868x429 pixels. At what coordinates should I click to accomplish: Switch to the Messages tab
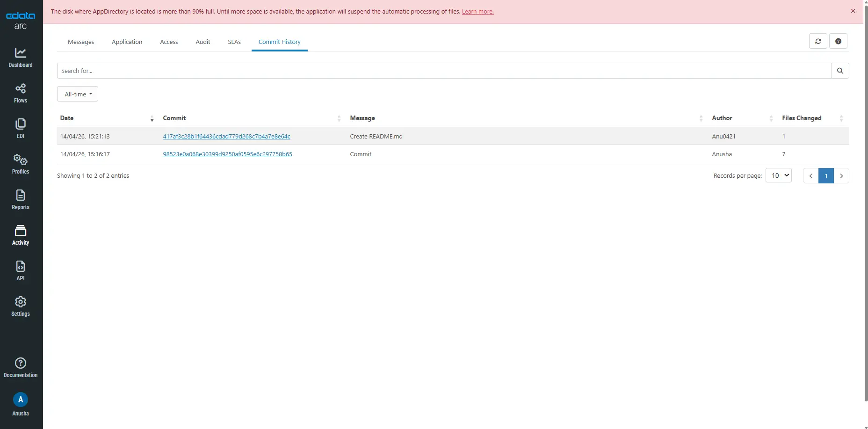[x=81, y=42]
